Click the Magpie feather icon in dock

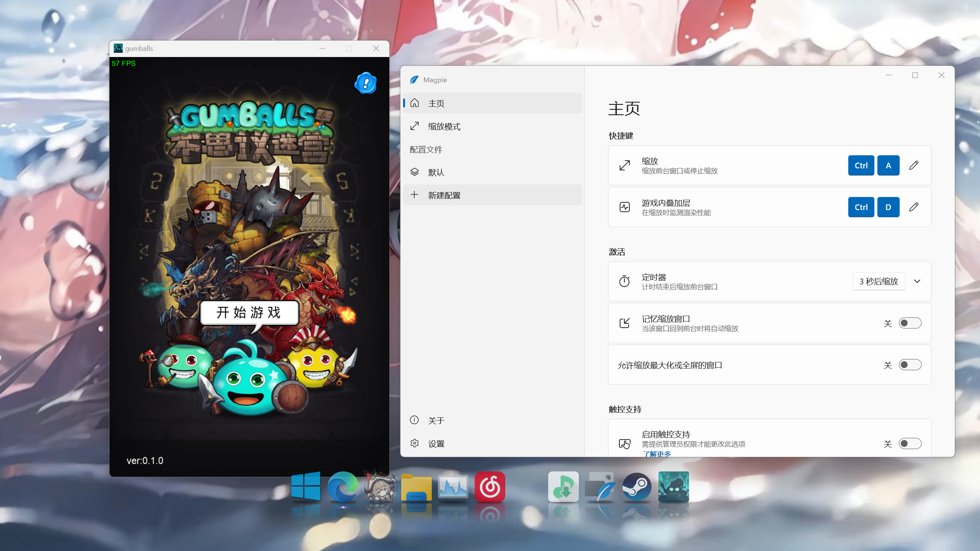pos(600,487)
